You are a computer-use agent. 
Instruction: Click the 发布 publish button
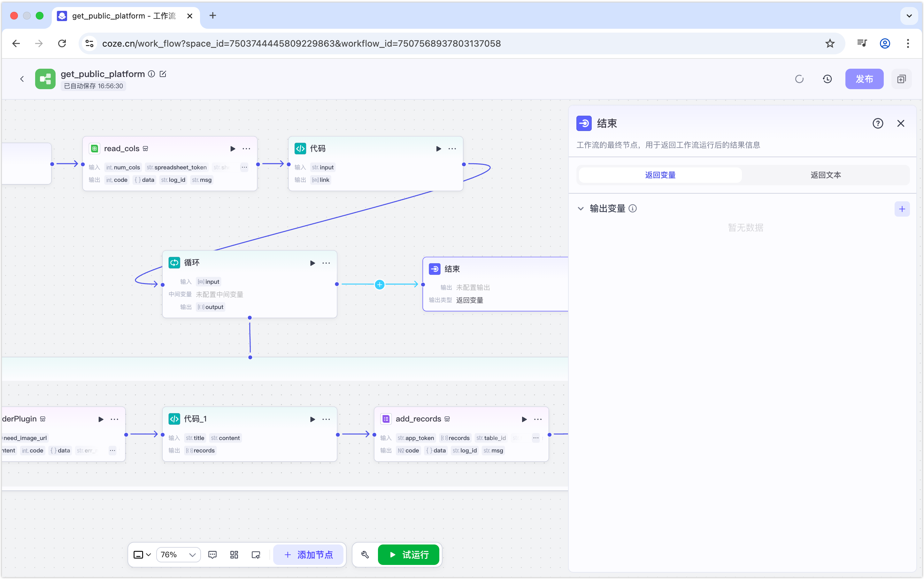[x=864, y=79]
